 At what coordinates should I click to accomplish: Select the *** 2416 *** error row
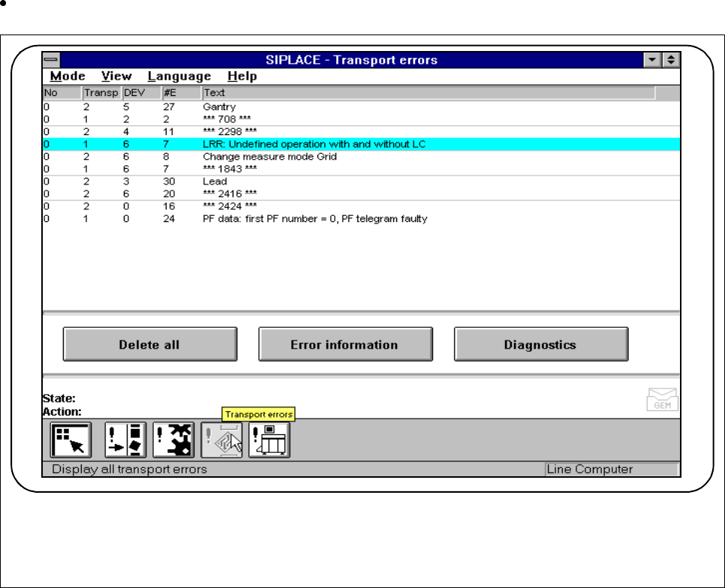[361, 194]
